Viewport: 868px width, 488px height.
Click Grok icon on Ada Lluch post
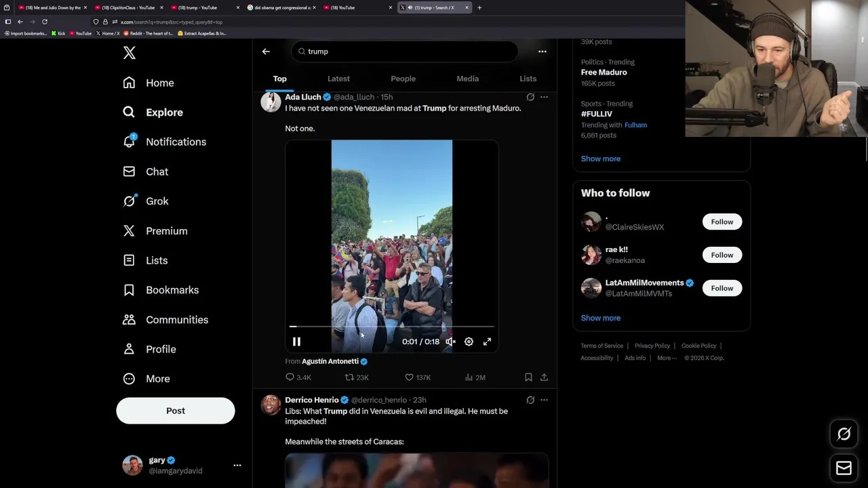(530, 97)
